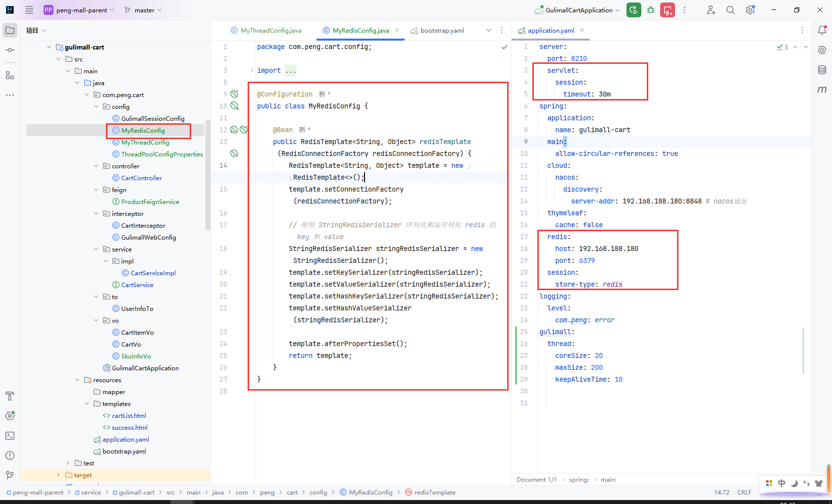Start debugging with the bug icon
The image size is (832, 504).
[x=651, y=10]
